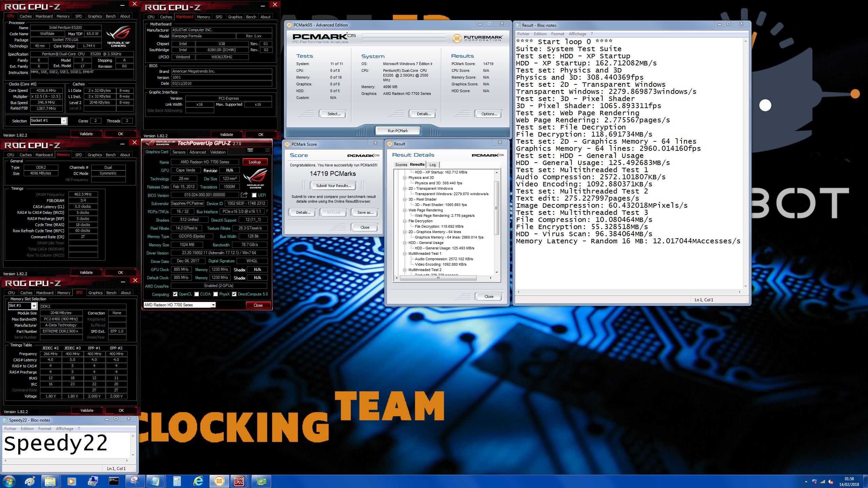Collapse the 2D - Transparent Windows node
868x488 pixels.
tap(405, 188)
